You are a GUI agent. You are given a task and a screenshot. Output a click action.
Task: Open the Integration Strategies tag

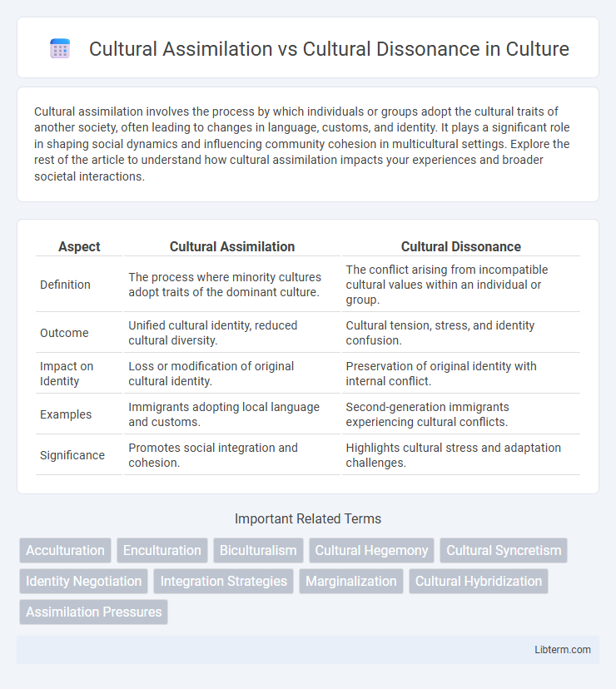click(x=223, y=581)
